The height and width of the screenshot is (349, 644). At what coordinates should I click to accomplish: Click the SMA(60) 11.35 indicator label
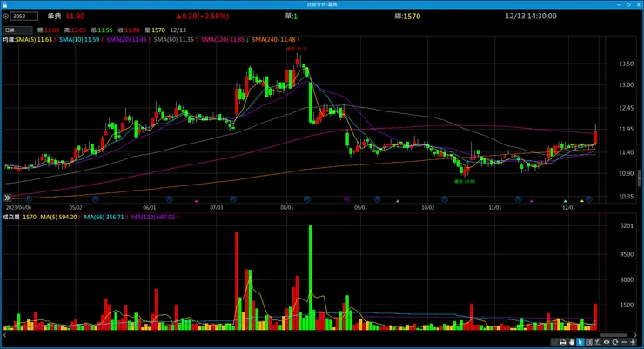click(x=174, y=40)
